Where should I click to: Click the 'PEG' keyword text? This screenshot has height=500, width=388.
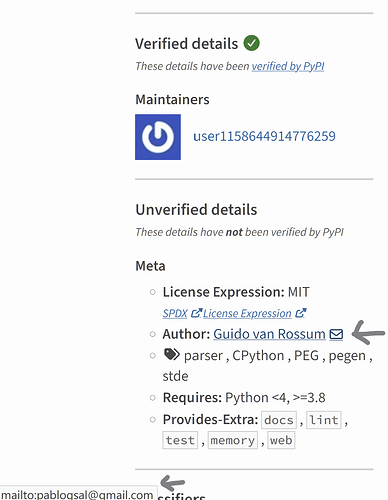tap(306, 355)
